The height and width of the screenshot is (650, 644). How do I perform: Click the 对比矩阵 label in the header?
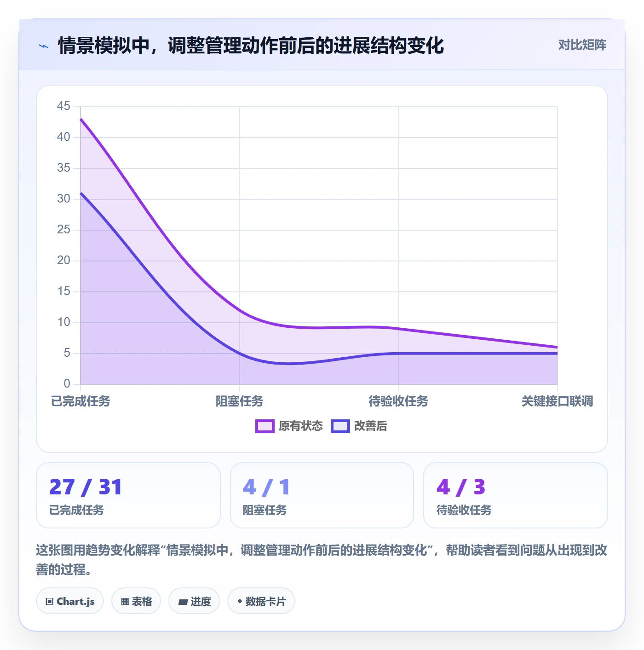point(582,45)
